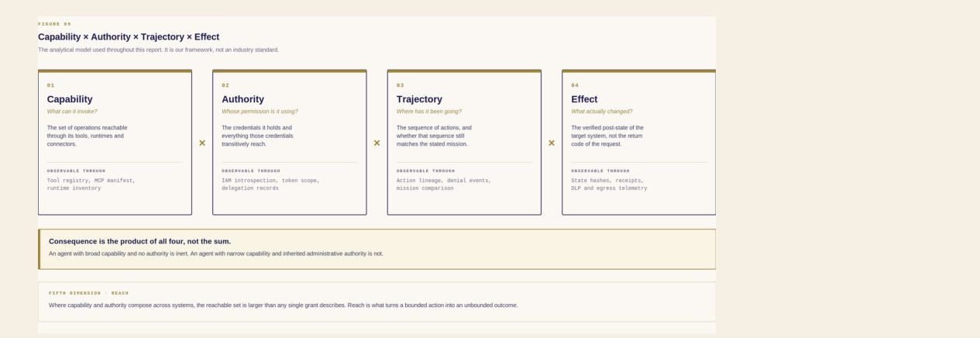The width and height of the screenshot is (980, 338).
Task: Click the question 'What can it invoke?'
Action: pyautogui.click(x=72, y=112)
